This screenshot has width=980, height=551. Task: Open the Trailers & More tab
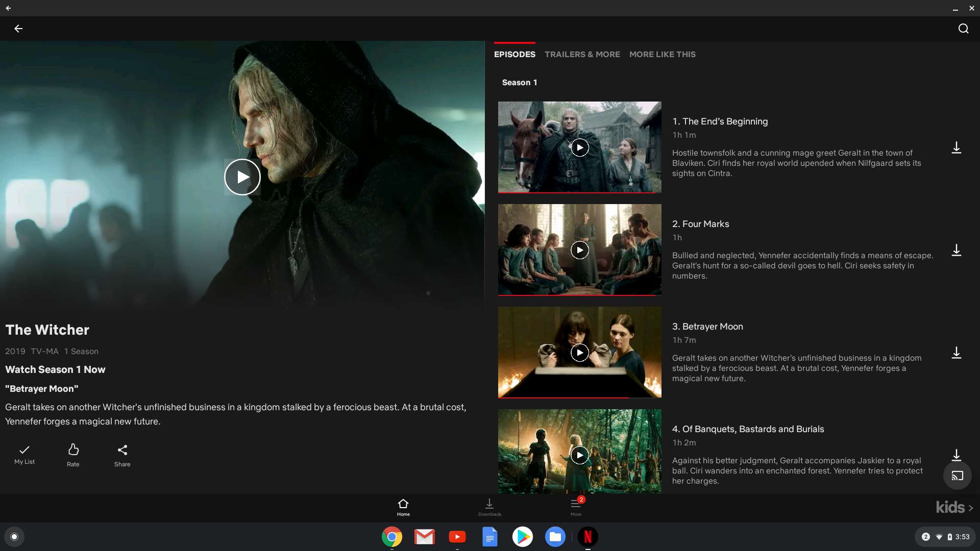(x=582, y=54)
